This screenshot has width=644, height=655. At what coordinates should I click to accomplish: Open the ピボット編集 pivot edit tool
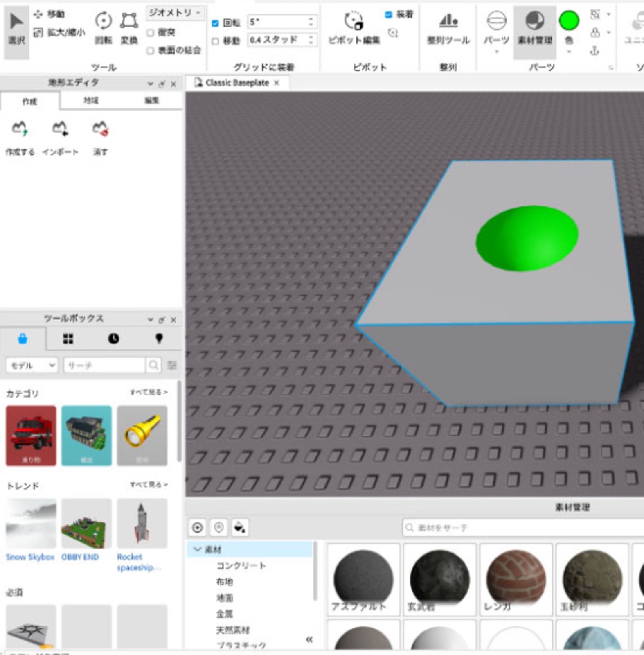coord(354,27)
